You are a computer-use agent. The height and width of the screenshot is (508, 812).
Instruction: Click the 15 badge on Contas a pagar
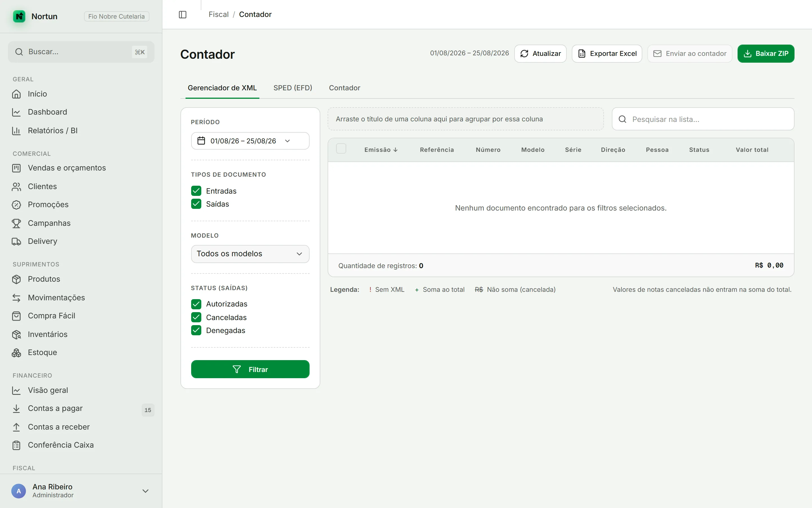(148, 410)
